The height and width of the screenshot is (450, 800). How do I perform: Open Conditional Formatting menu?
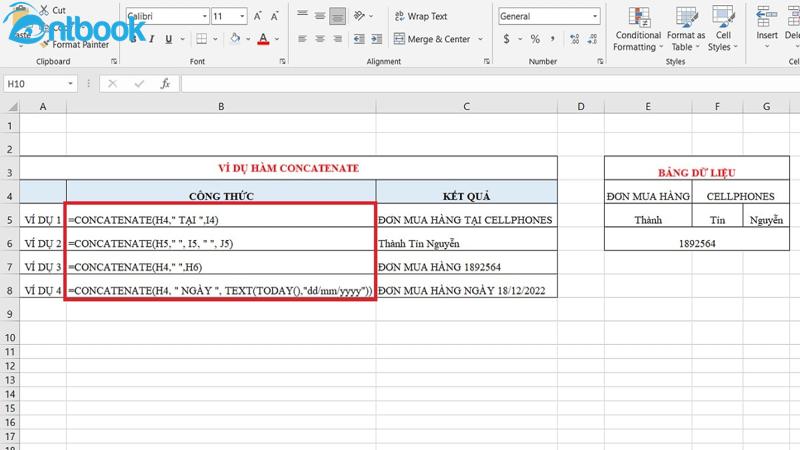tap(638, 29)
